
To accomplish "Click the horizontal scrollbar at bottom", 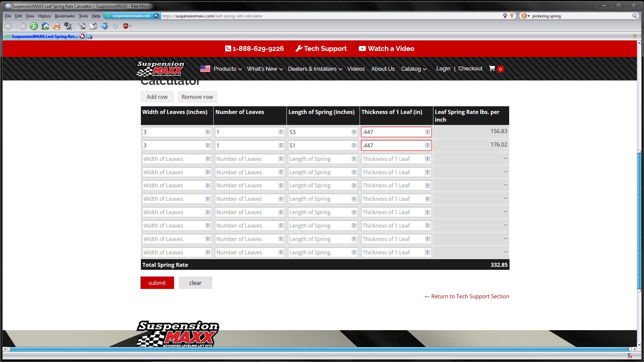I will (x=319, y=349).
